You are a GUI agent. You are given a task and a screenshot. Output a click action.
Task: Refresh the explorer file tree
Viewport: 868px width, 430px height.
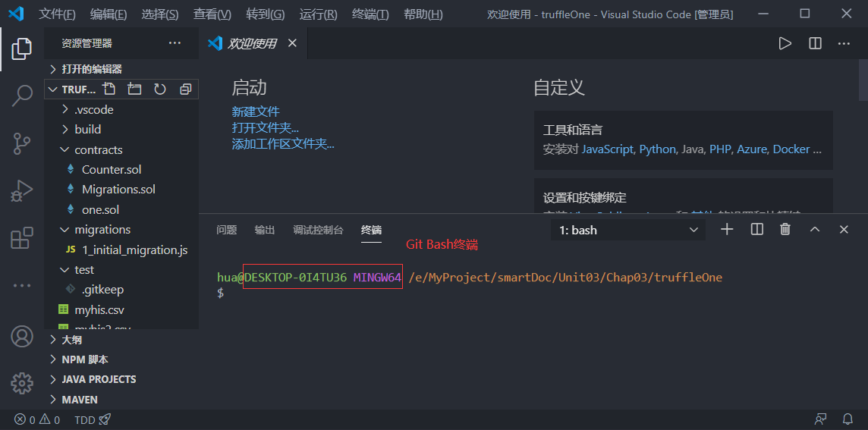(160, 89)
